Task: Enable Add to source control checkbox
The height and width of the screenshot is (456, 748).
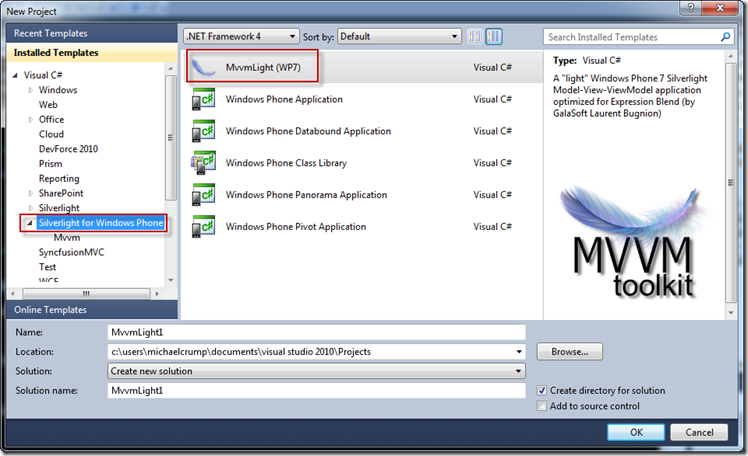Action: pos(541,406)
